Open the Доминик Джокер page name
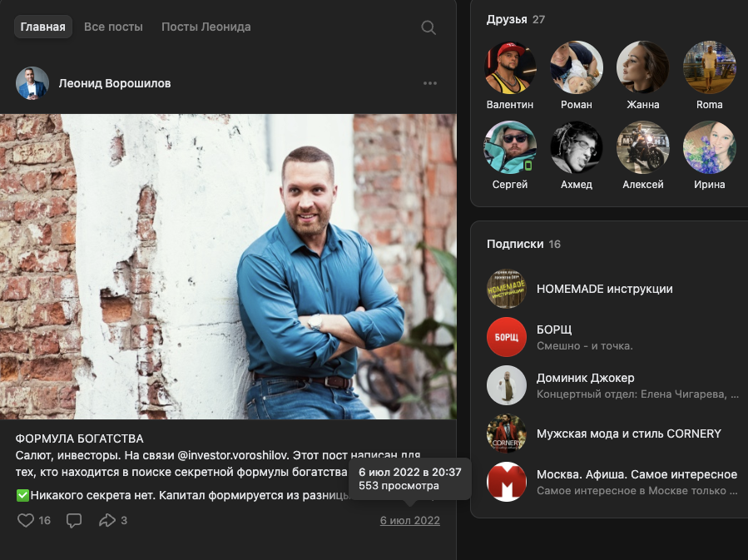The image size is (748, 560). click(585, 379)
